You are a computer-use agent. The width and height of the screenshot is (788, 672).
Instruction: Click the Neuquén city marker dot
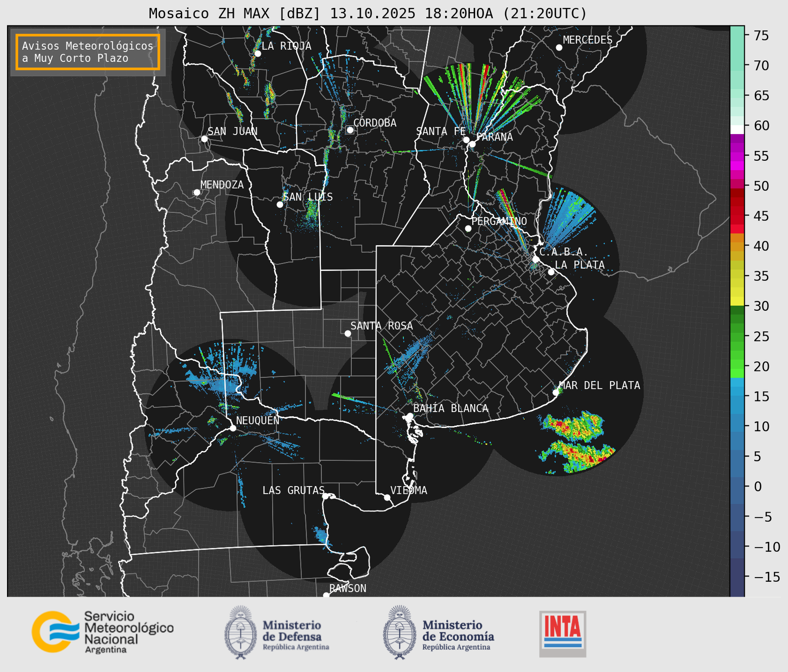(233, 428)
